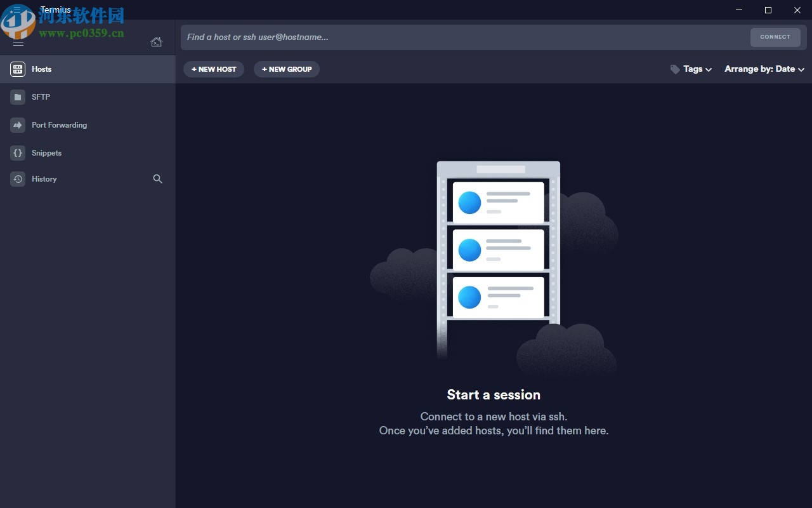Create a host with + NEW HOST
The image size is (812, 508).
pos(214,69)
